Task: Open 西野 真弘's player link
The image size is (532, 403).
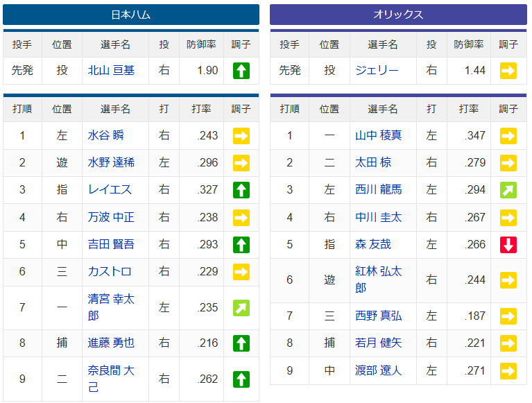Action: (378, 316)
